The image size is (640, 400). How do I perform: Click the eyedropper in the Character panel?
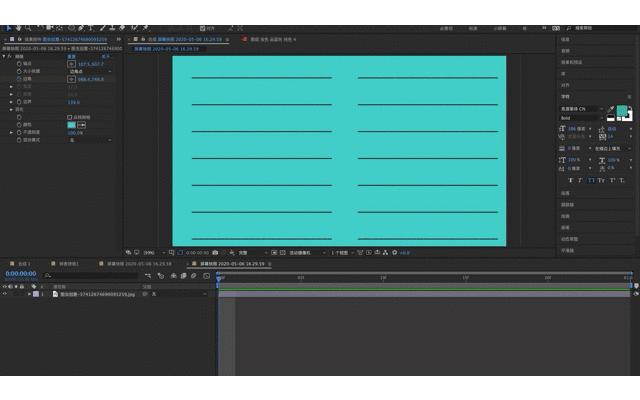[610, 109]
